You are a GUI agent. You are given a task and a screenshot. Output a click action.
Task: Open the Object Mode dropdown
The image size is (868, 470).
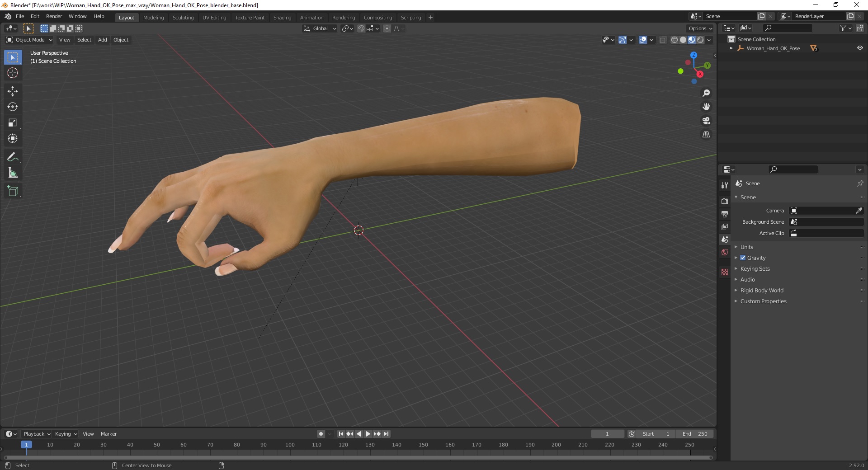pyautogui.click(x=29, y=40)
